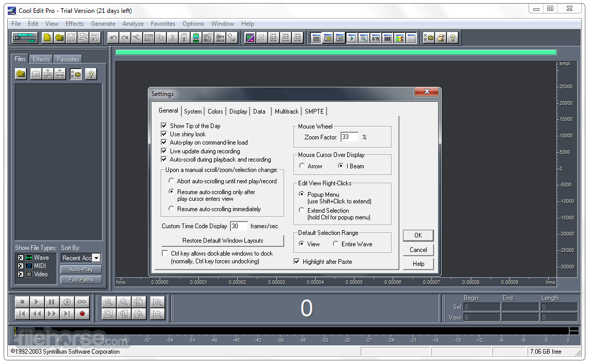The width and height of the screenshot is (589, 364).
Task: Select Abort auto-scrolling until next play/record
Action: (x=172, y=181)
